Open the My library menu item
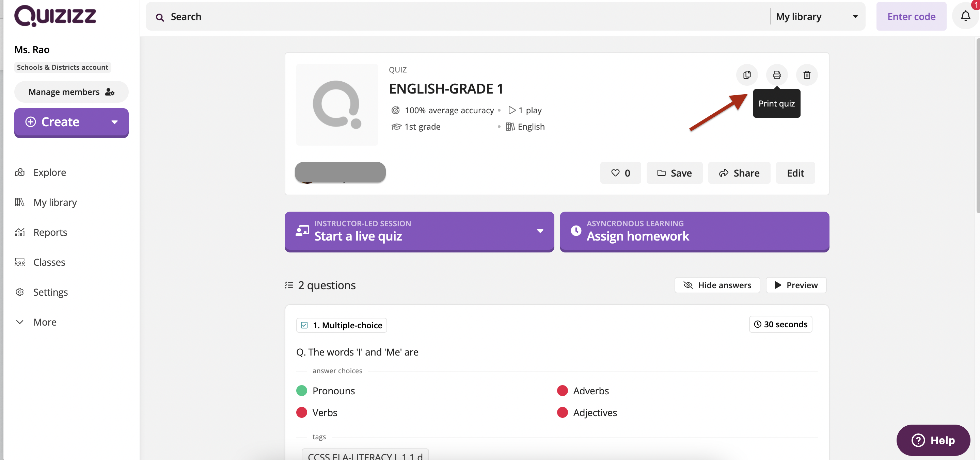 tap(55, 202)
